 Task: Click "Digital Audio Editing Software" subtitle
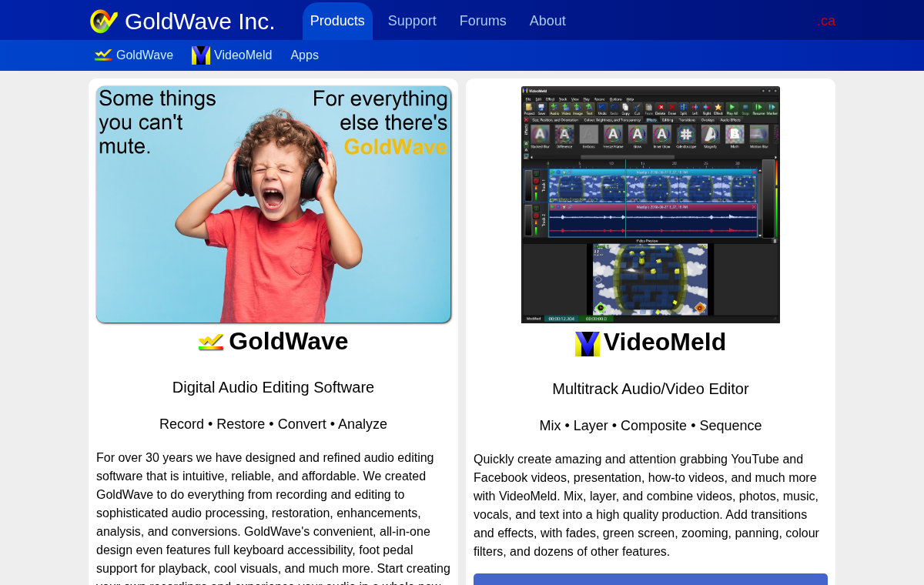pos(273,387)
